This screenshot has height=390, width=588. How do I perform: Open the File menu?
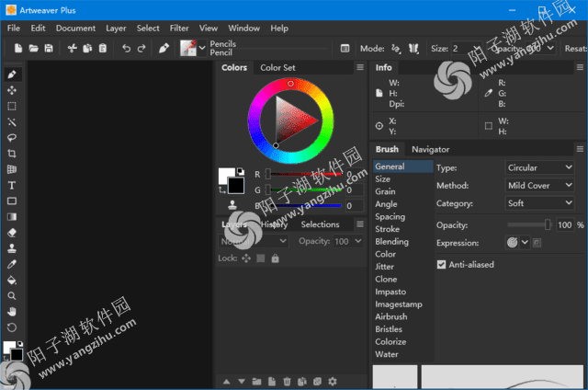14,29
